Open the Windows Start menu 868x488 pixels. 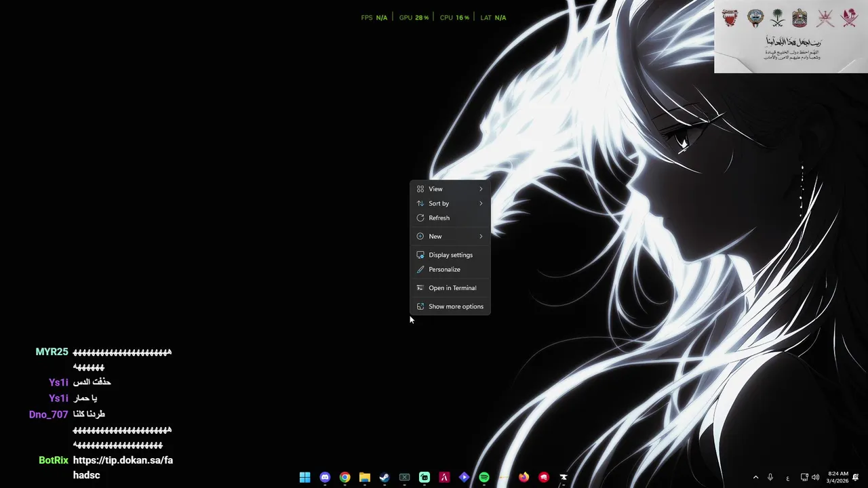click(x=305, y=477)
